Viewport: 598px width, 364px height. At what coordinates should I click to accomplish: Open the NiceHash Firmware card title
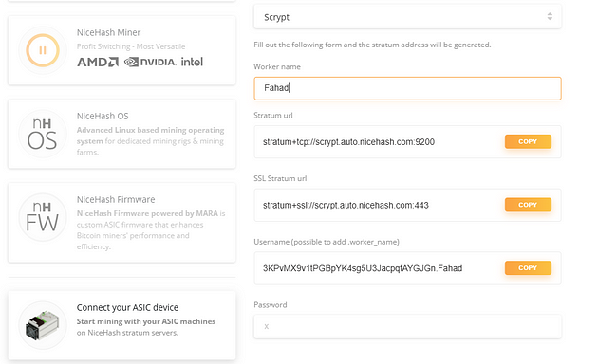click(x=116, y=199)
